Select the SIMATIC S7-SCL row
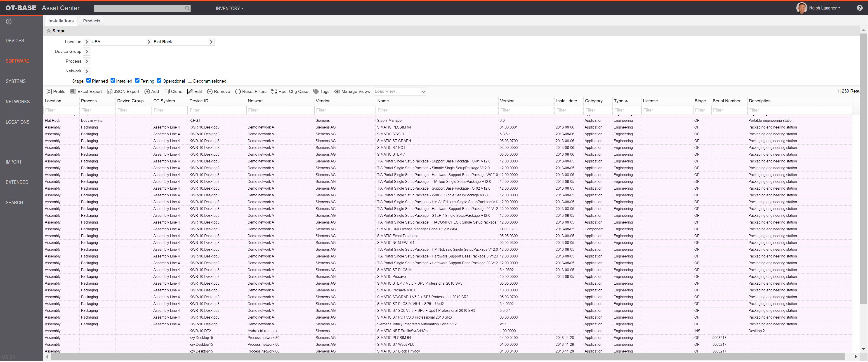 [x=448, y=134]
